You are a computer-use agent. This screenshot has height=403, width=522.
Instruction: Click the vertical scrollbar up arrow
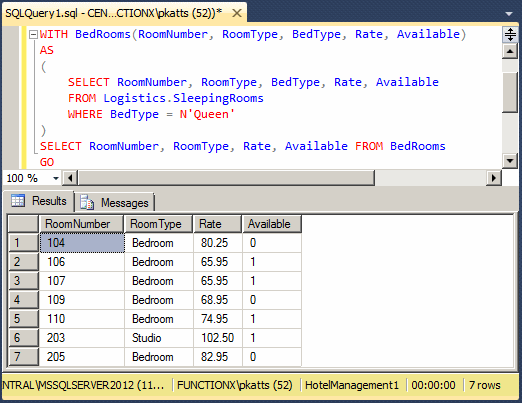510,51
